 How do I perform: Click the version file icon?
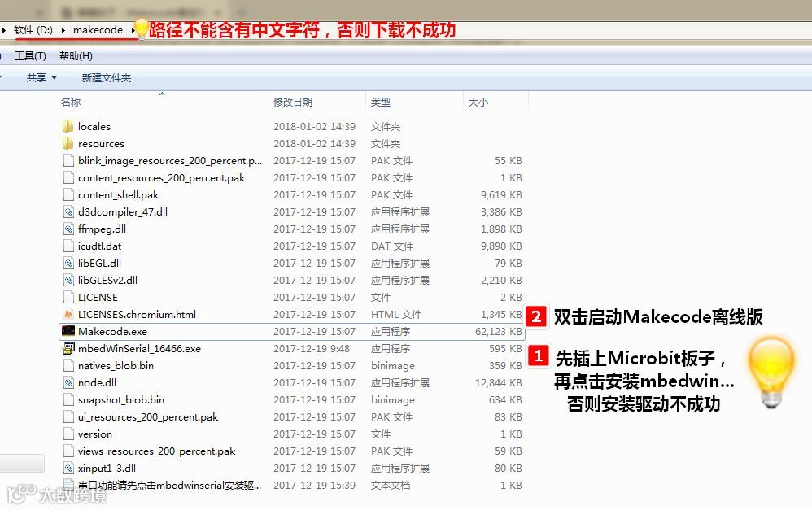point(68,434)
